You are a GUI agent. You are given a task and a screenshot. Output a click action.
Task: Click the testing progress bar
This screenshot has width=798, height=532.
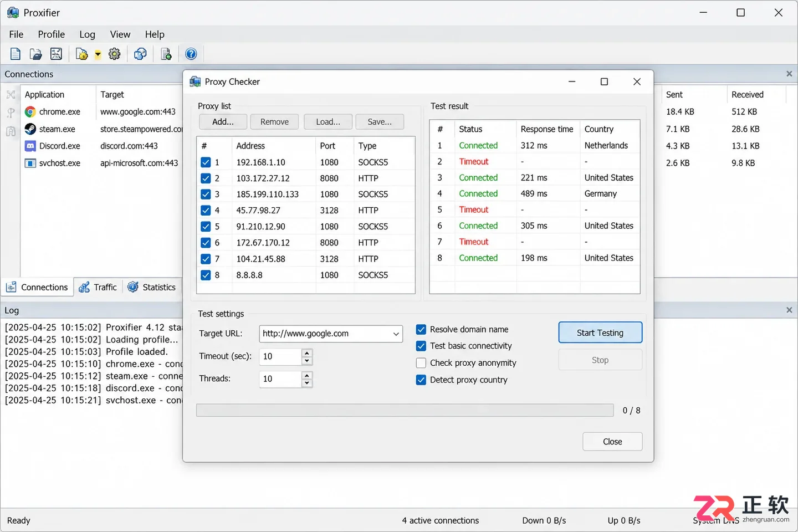click(x=405, y=410)
